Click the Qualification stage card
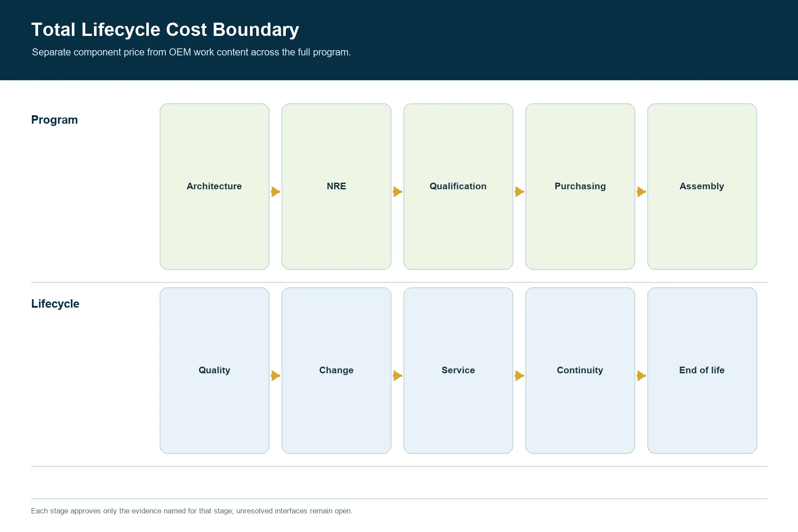 (458, 187)
